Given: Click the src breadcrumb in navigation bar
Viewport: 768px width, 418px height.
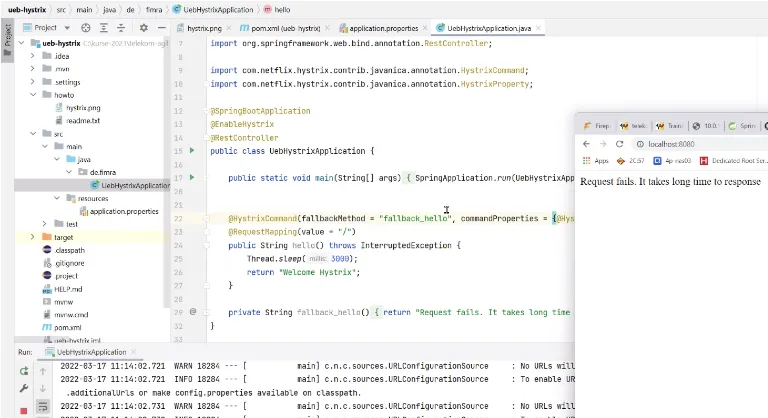Looking at the screenshot, I should pos(61,10).
